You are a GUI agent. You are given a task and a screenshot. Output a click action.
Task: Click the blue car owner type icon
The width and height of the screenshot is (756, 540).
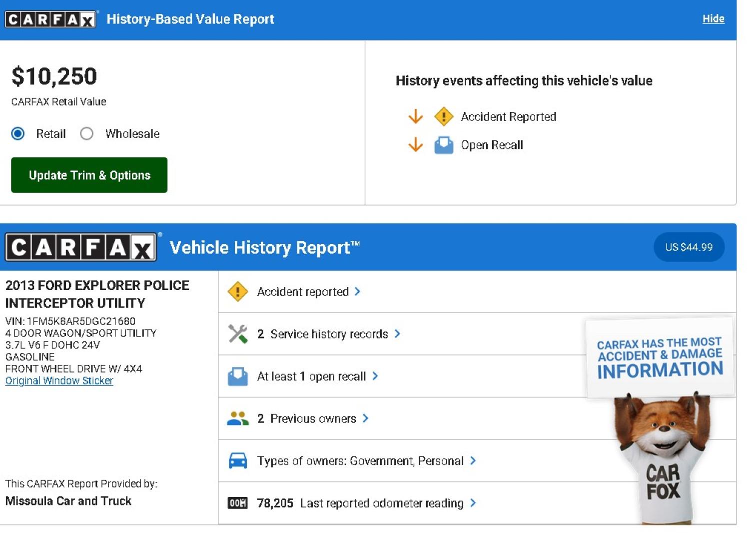tap(237, 460)
